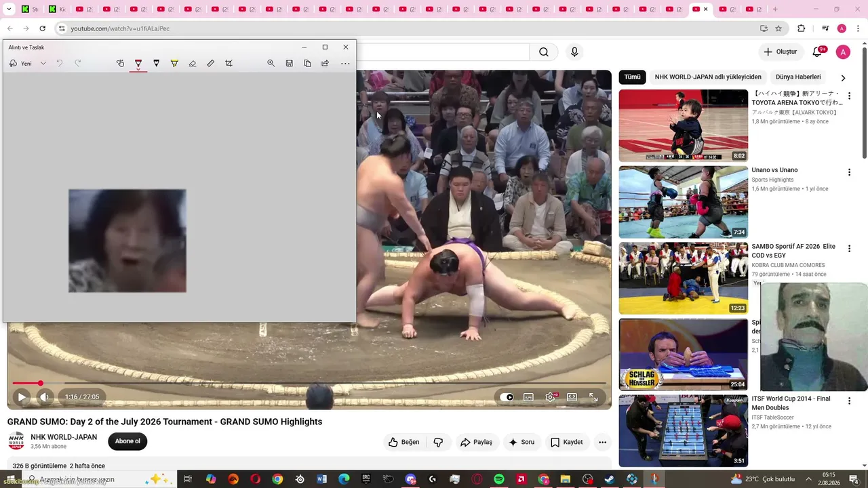Screen dimensions: 868x488
Task: Reload the page in the browser
Action: point(42,28)
